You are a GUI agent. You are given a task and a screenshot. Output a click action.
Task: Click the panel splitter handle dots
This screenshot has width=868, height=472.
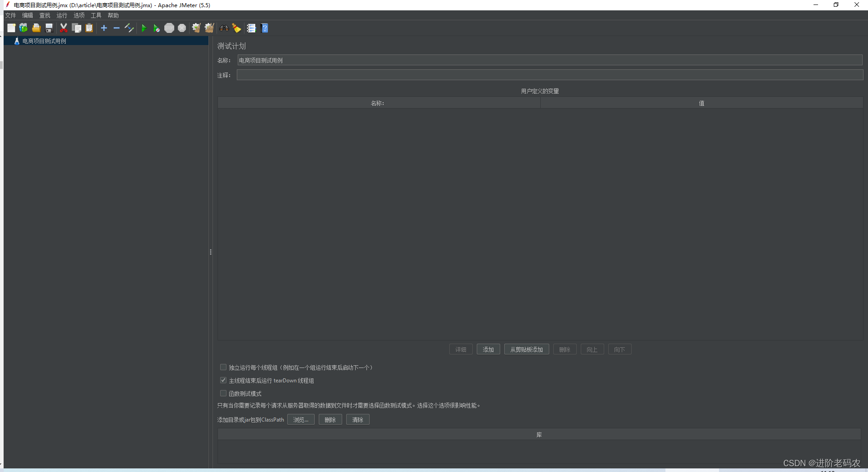tap(210, 252)
